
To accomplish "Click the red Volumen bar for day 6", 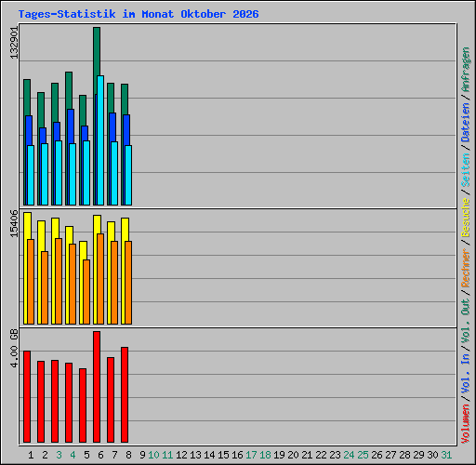I will click(x=97, y=387).
